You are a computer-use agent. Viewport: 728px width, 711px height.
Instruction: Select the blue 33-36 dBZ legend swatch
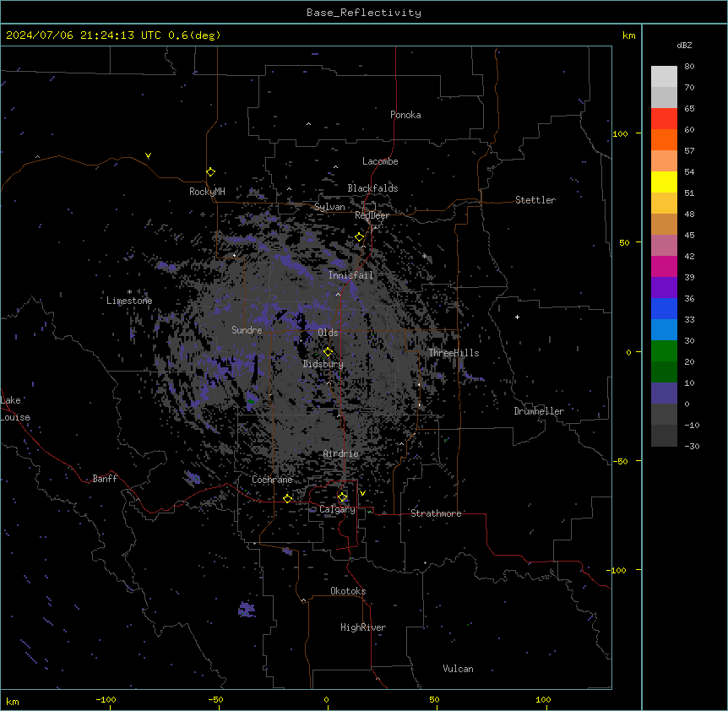[664, 308]
